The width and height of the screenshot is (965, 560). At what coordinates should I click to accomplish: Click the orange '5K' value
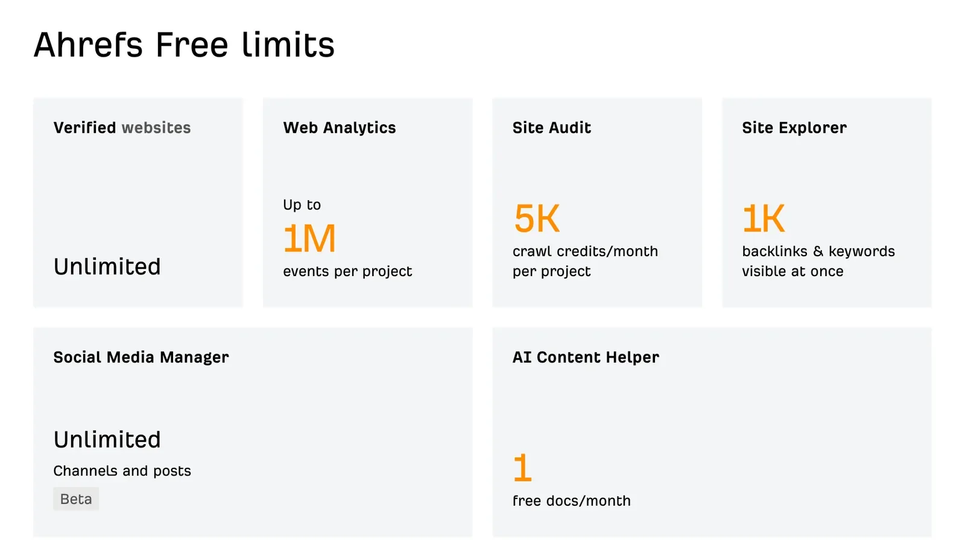click(x=536, y=218)
